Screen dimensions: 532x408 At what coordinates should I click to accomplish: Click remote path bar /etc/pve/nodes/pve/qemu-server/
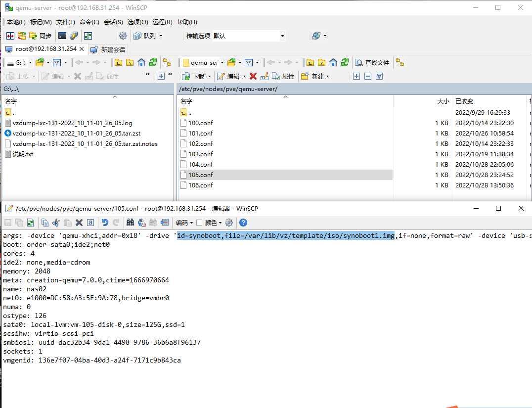coord(354,89)
